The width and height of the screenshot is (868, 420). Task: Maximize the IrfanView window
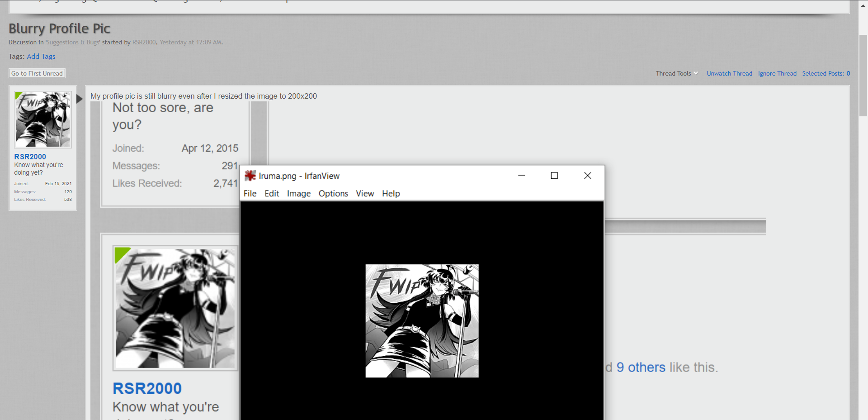pos(554,176)
